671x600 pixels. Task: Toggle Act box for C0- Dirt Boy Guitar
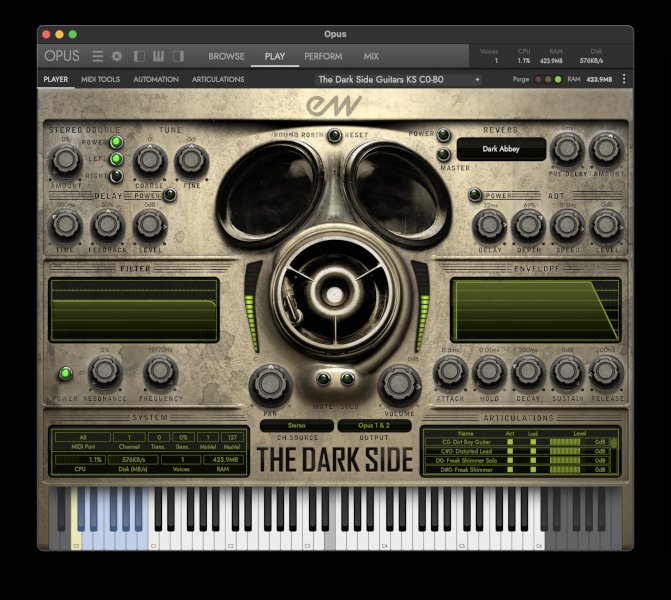pos(510,442)
